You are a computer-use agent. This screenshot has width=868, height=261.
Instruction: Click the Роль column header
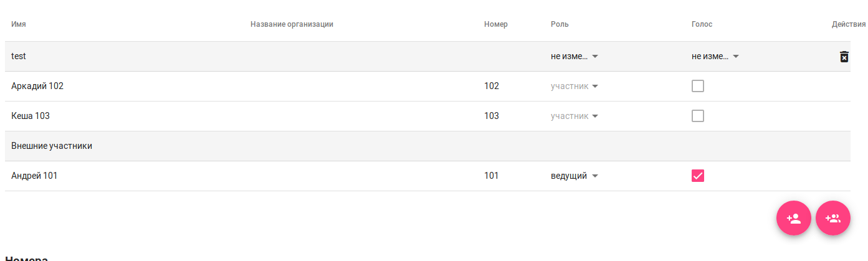pos(560,24)
